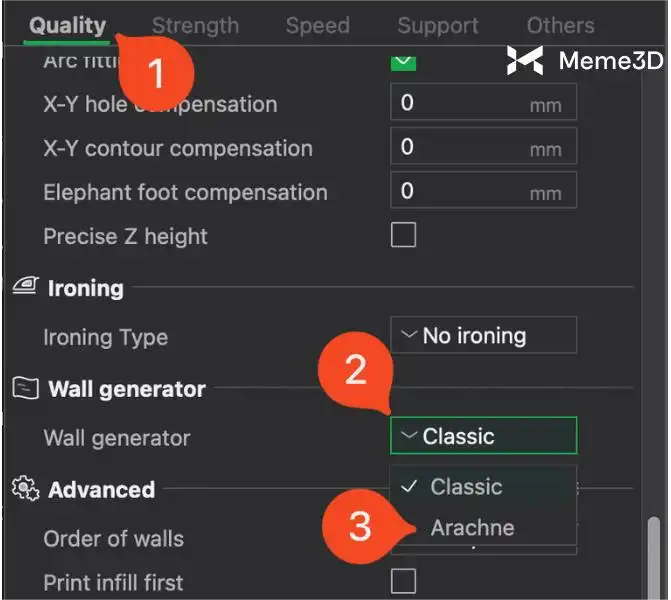Open the Support tab

[x=439, y=26]
